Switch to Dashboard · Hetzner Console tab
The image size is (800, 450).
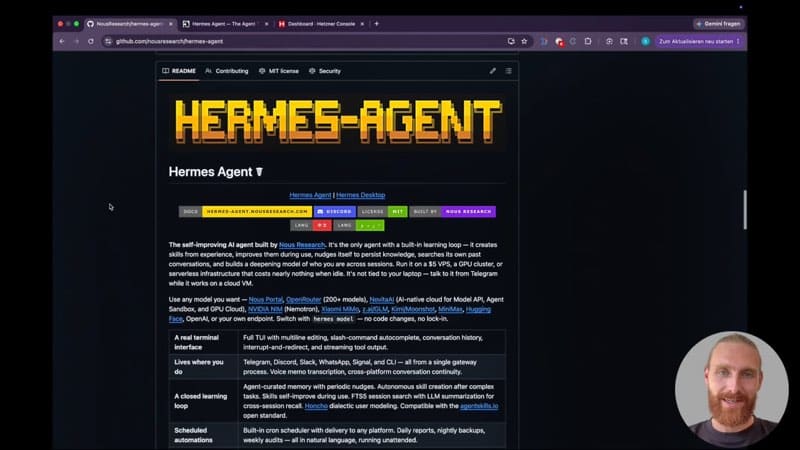pos(321,24)
